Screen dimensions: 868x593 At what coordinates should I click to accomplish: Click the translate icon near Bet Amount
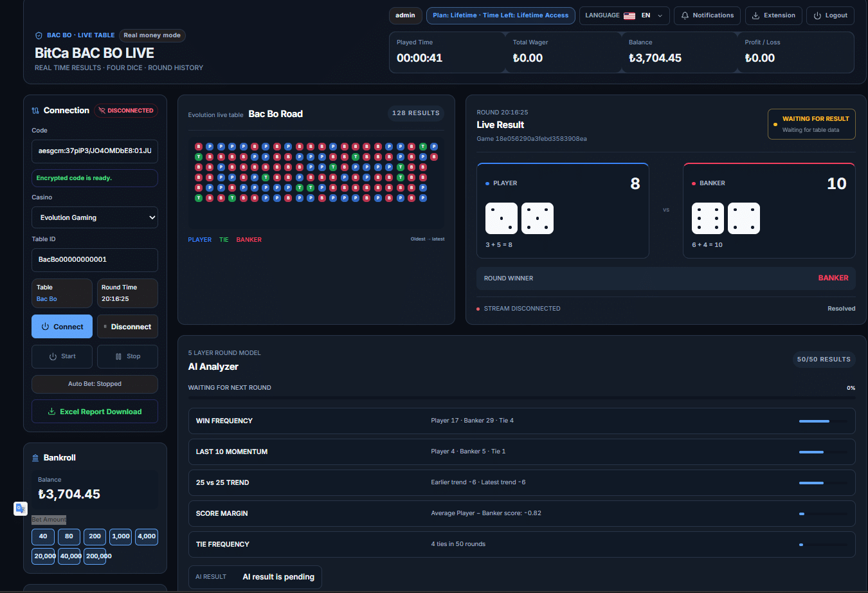coord(21,508)
